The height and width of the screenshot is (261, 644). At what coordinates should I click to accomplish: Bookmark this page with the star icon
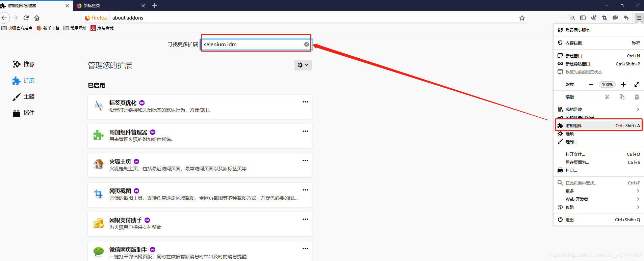(522, 18)
